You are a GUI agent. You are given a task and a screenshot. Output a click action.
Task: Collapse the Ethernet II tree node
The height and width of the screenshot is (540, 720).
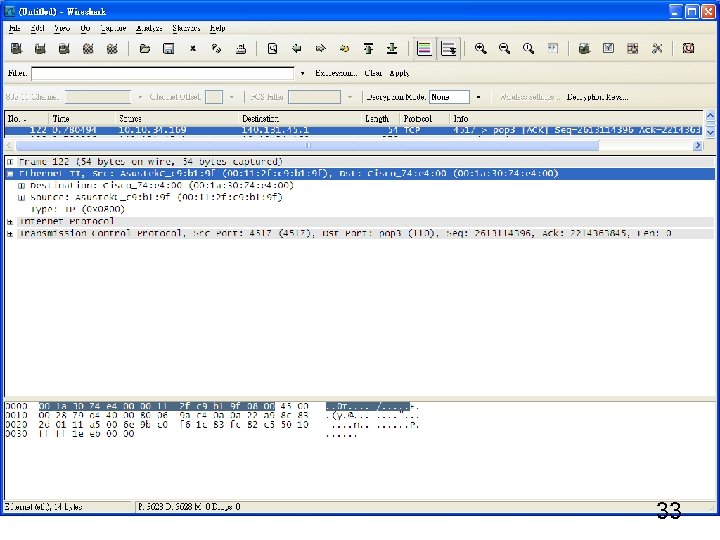[x=10, y=174]
